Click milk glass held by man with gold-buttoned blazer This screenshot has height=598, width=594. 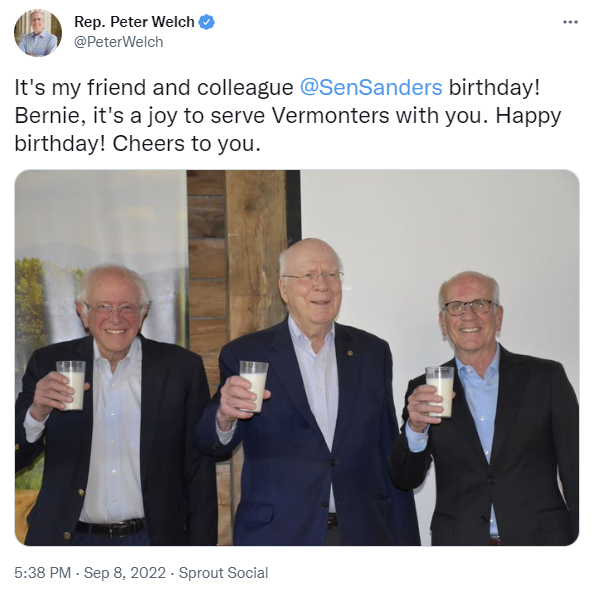71,385
